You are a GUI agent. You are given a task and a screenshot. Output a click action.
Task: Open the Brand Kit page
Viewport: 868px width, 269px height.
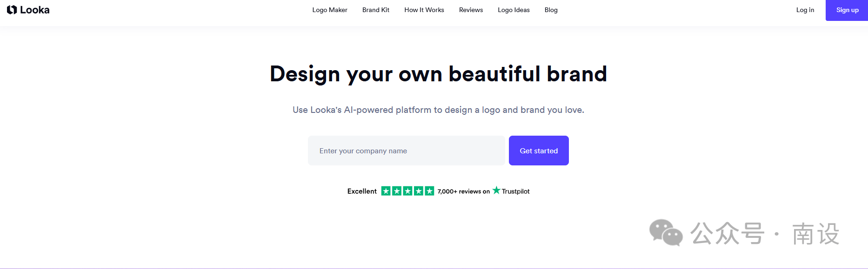click(x=376, y=10)
